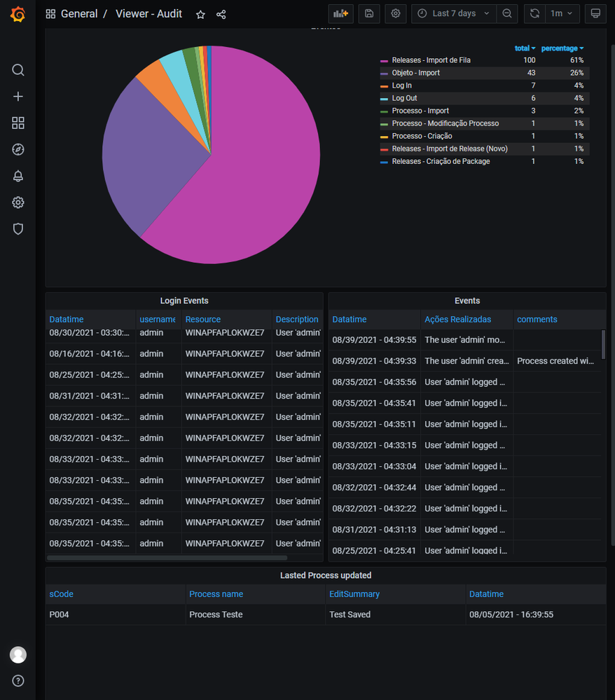Click the Create plus icon in sidebar

(x=18, y=97)
